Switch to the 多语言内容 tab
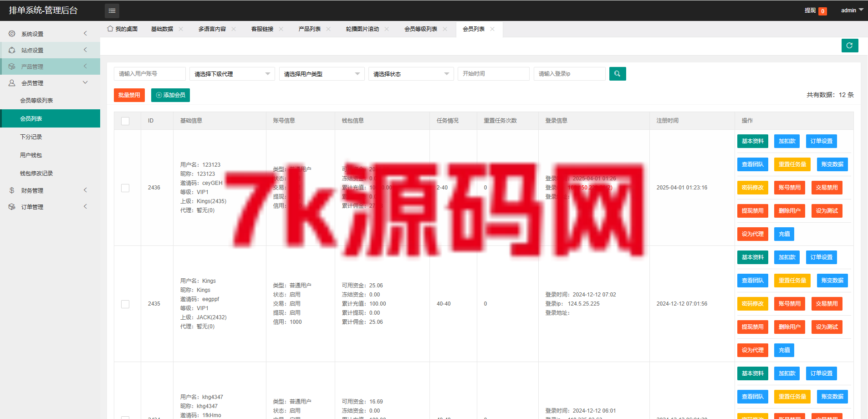Image resolution: width=868 pixels, height=419 pixels. 212,29
